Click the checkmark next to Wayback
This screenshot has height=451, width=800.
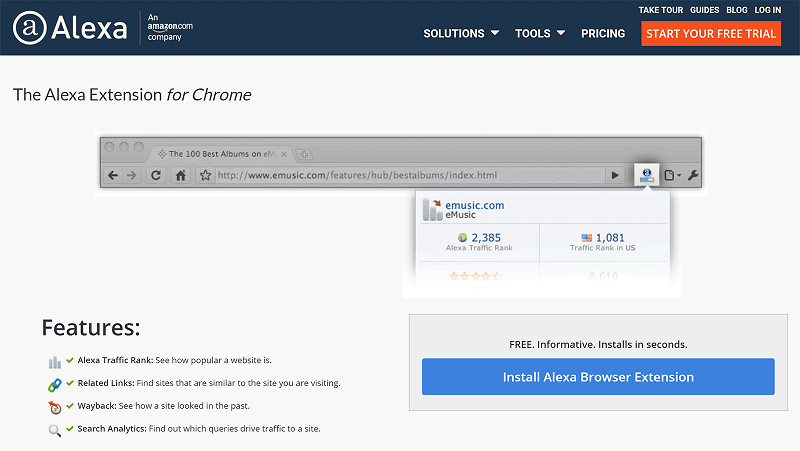pyautogui.click(x=70, y=406)
